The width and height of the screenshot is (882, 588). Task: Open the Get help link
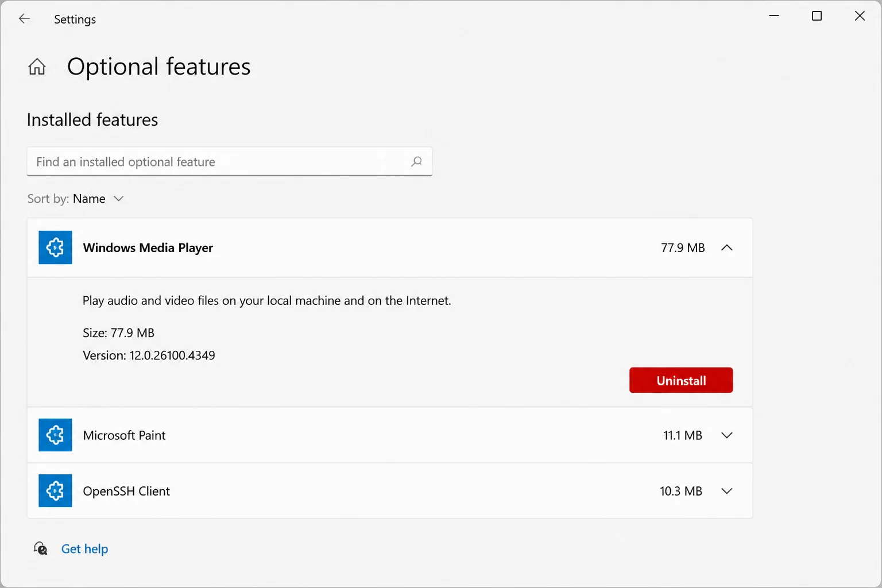coord(84,549)
